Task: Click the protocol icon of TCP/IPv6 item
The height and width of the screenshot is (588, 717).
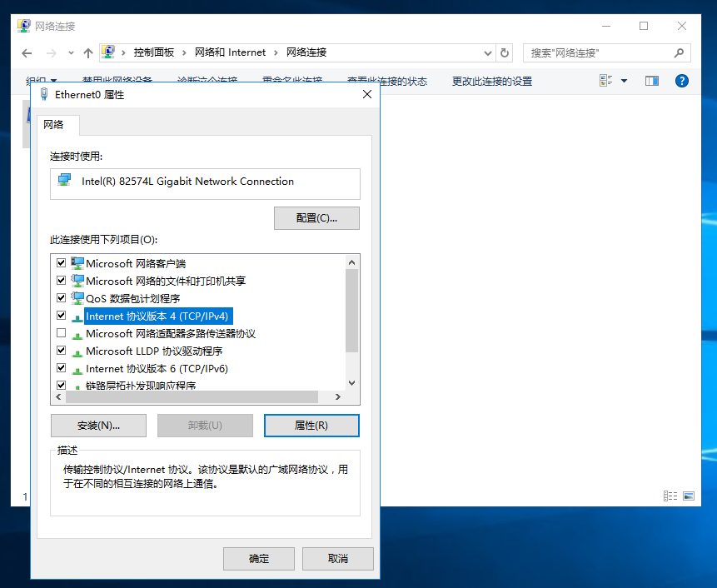Action: (77, 370)
